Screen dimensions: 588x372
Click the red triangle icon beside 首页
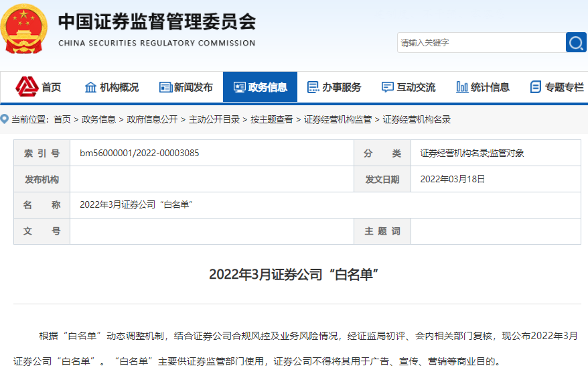click(27, 86)
